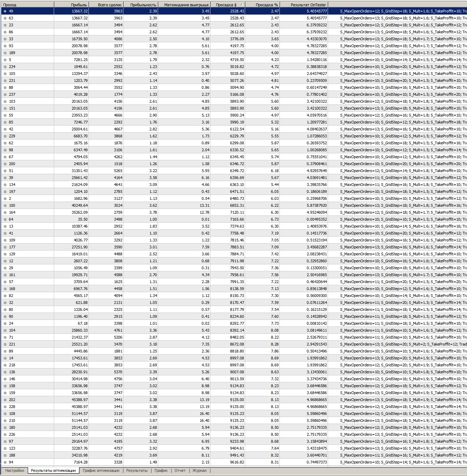
Task: Open the Результаты tab
Action: [137, 470]
